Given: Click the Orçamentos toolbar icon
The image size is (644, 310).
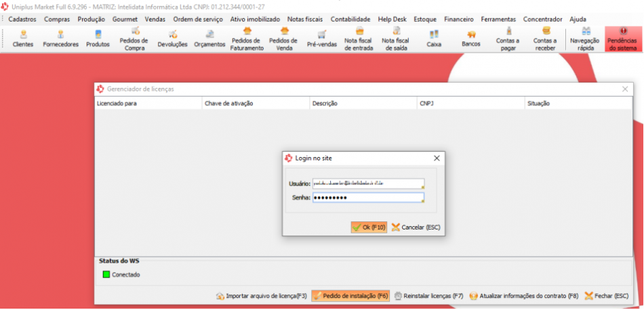Looking at the screenshot, I should (210, 39).
